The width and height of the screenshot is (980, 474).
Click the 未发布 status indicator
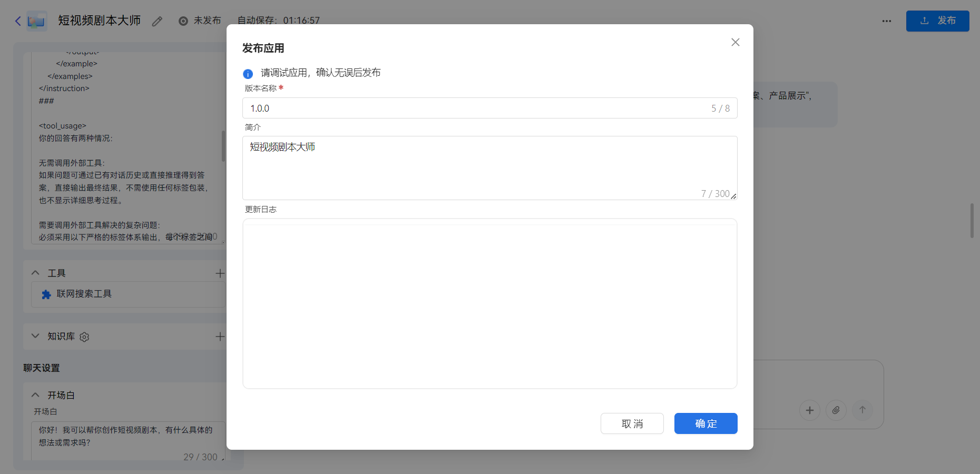click(200, 21)
